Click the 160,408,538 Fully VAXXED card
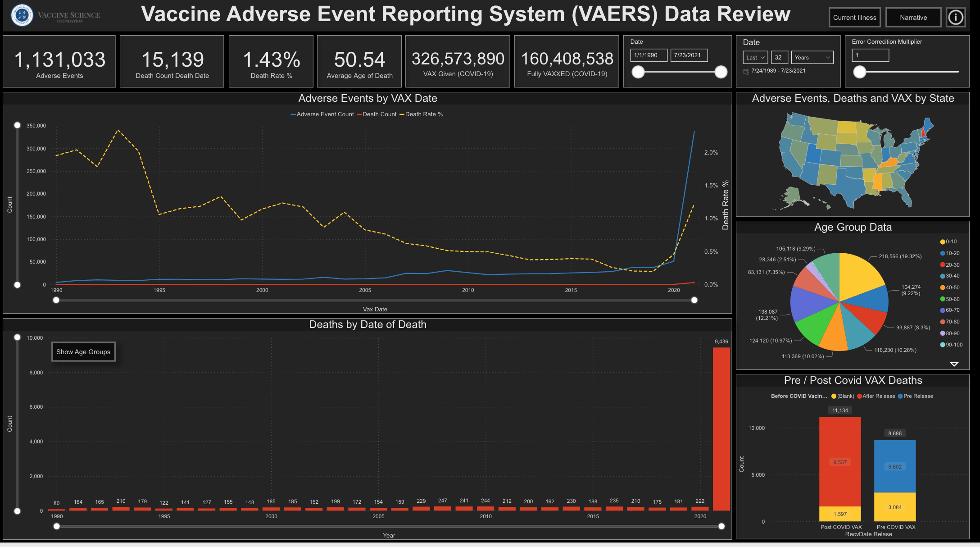980x547 pixels. pyautogui.click(x=567, y=62)
